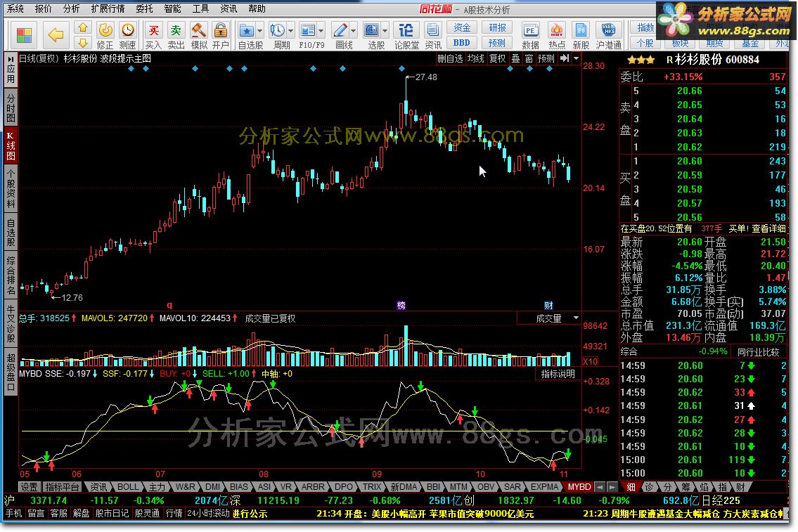Click 删自选 to remove from watchlist

450,58
